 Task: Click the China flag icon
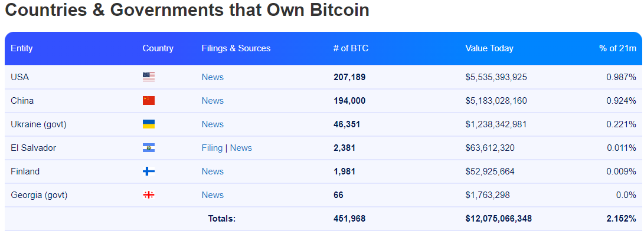[149, 101]
